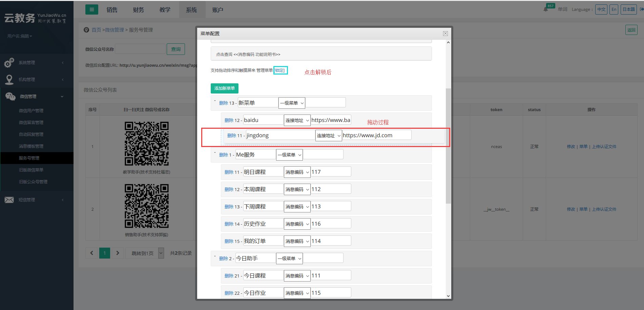Switch language to En

pyautogui.click(x=614, y=9)
